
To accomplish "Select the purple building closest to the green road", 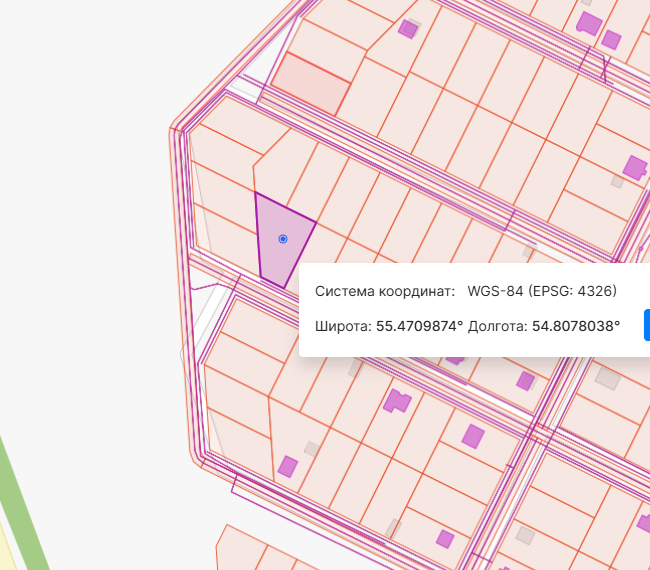I will [288, 467].
